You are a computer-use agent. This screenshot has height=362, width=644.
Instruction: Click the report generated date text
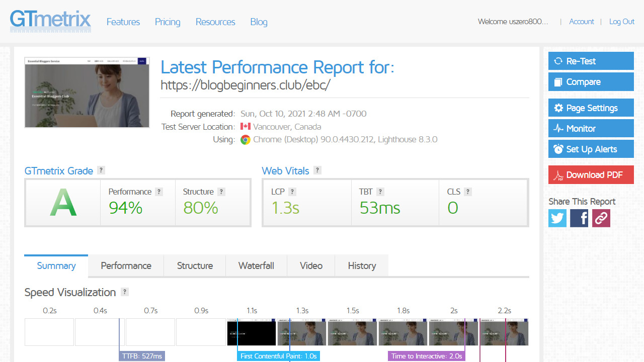303,114
